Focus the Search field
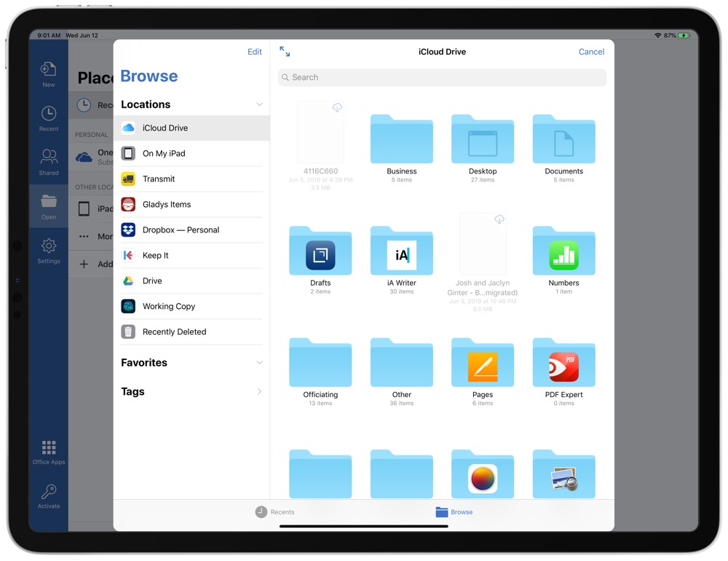Screen dimensions: 728x561 442,77
